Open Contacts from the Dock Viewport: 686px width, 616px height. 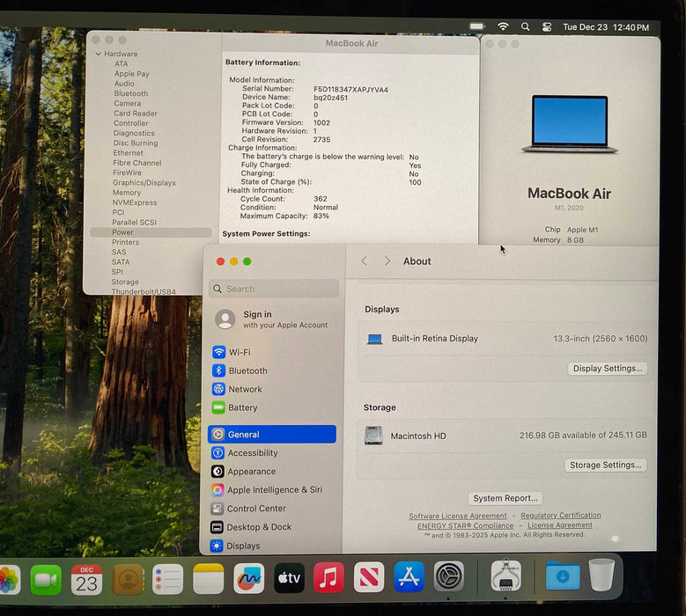tap(128, 579)
